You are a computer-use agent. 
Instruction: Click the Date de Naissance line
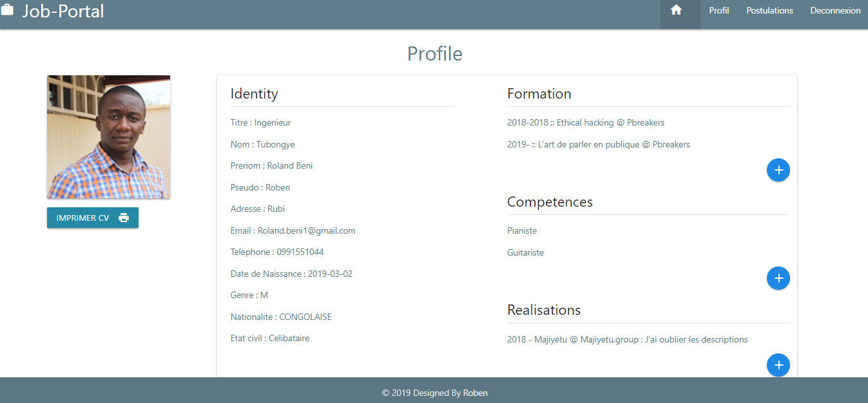point(291,274)
